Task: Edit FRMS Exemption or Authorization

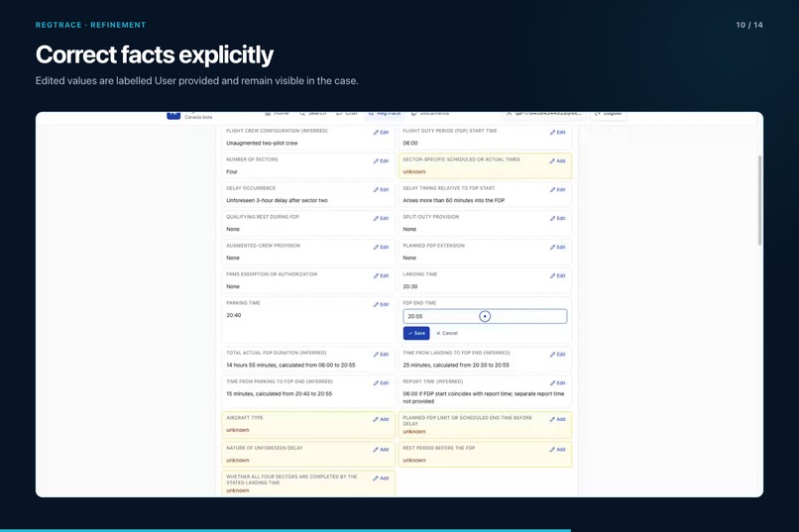Action: coord(381,276)
